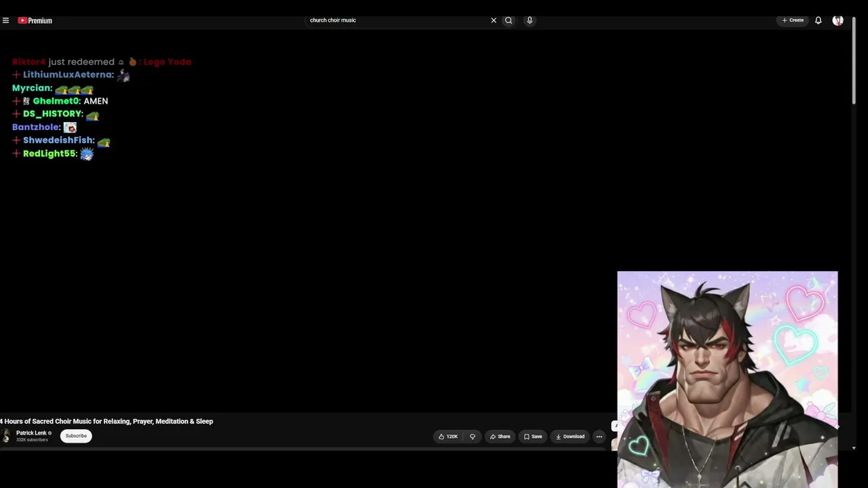Clear the search box with the X
Screen dimensions: 868x488
click(494, 20)
